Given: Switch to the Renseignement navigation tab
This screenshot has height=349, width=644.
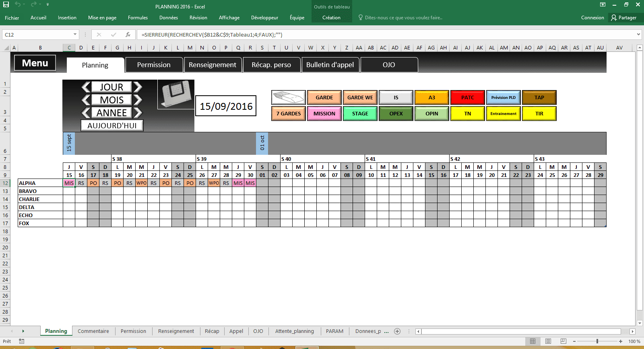Looking at the screenshot, I should [x=213, y=65].
